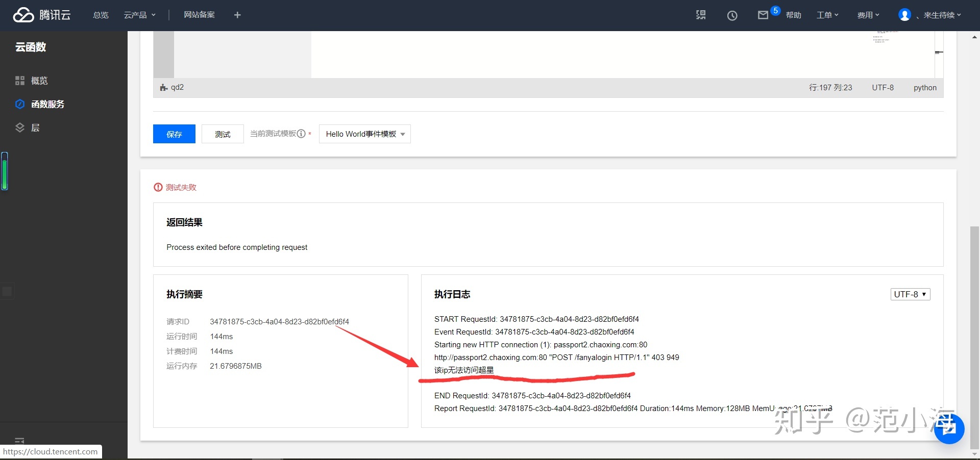980x460 pixels.
Task: Click the 函数服务 circular icon
Action: [x=20, y=104]
